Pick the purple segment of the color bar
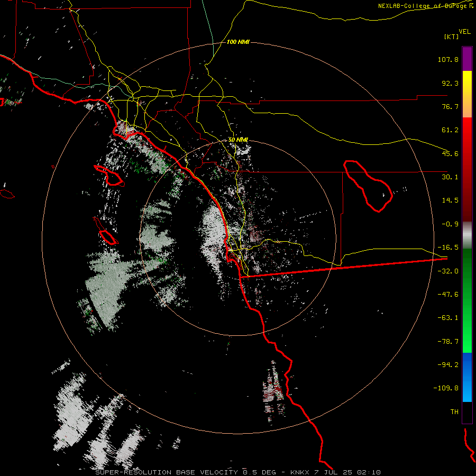The width and height of the screenshot is (476, 476). [x=467, y=59]
